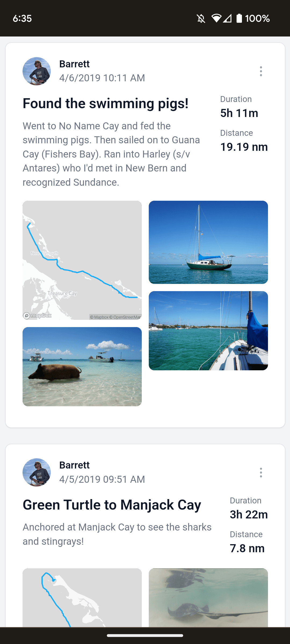Tap the Mapbox OpenStreetMap attribution text
Screen dimensions: 290x644
pyautogui.click(x=115, y=317)
